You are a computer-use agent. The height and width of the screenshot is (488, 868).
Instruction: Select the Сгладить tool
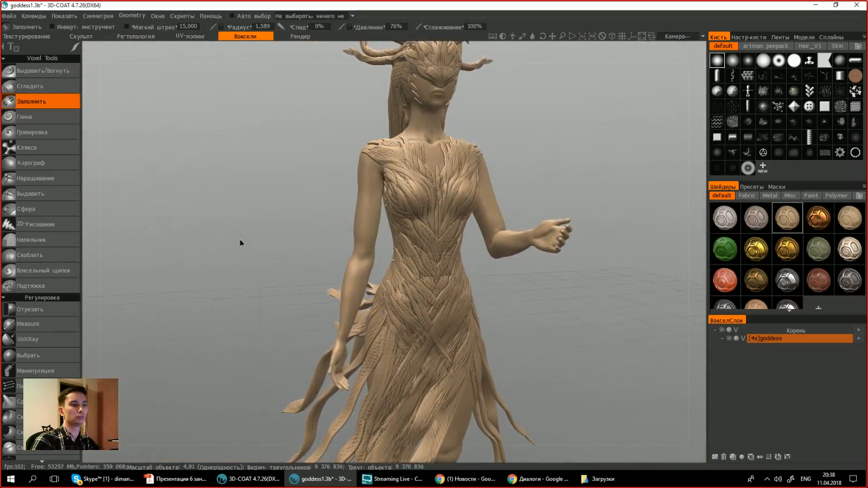(x=41, y=86)
